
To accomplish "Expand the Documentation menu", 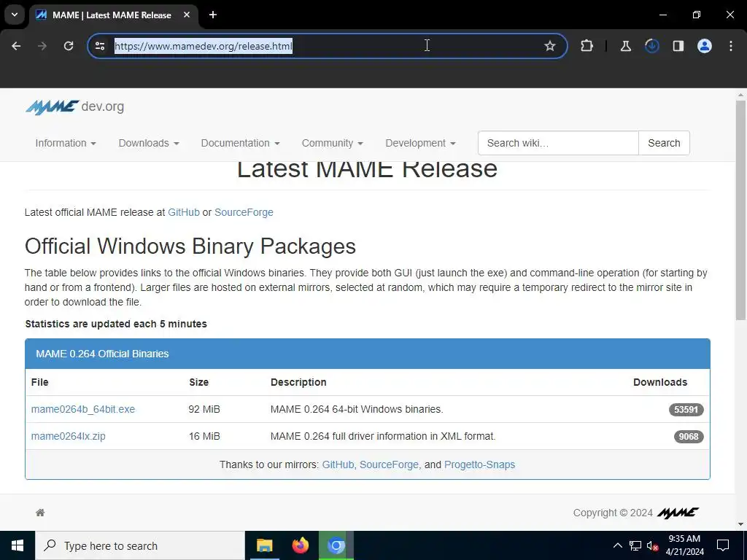I will (x=240, y=143).
